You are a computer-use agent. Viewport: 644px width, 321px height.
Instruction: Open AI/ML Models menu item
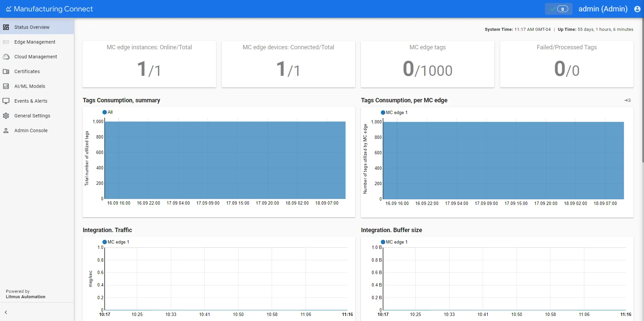pos(37,86)
